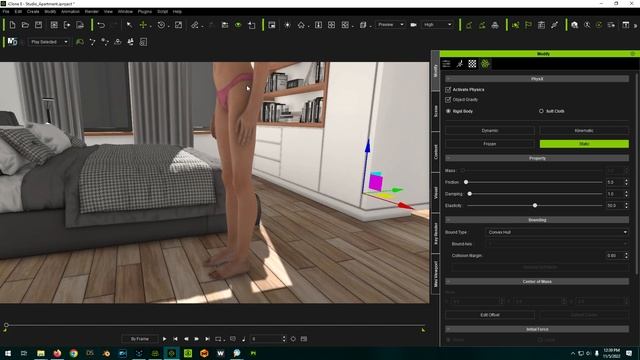This screenshot has height=360, width=640.
Task: Expand the Initial Force section header
Action: [x=537, y=329]
